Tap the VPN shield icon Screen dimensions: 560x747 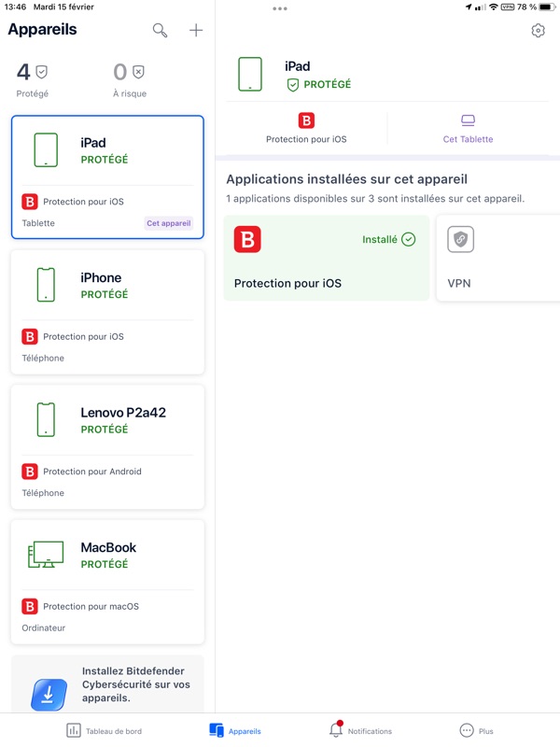[460, 240]
